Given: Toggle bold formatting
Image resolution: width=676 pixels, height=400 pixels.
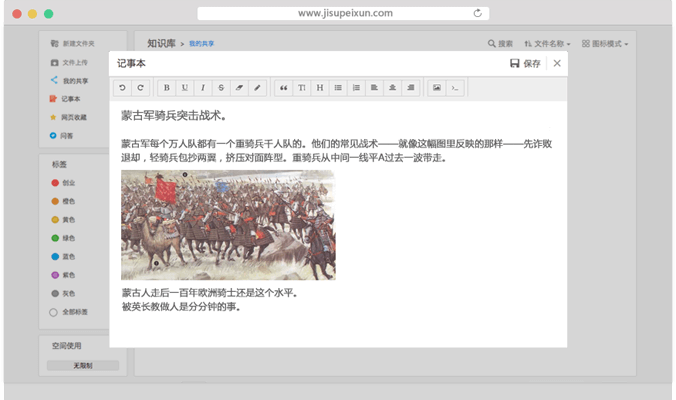Looking at the screenshot, I should [x=167, y=88].
